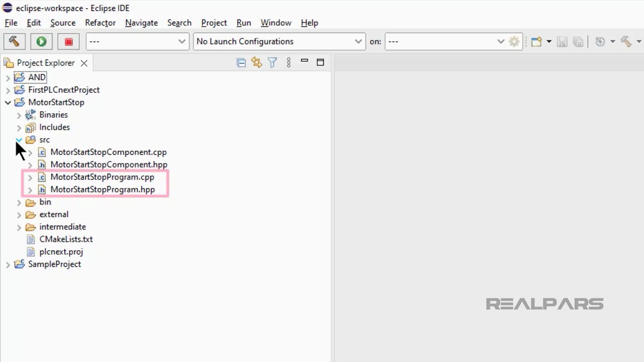Expand the intermediate folder

point(19,228)
